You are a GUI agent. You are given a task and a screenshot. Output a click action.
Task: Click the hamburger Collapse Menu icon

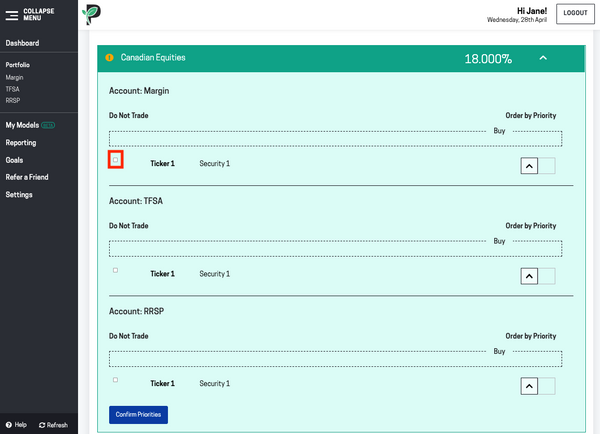(x=11, y=15)
